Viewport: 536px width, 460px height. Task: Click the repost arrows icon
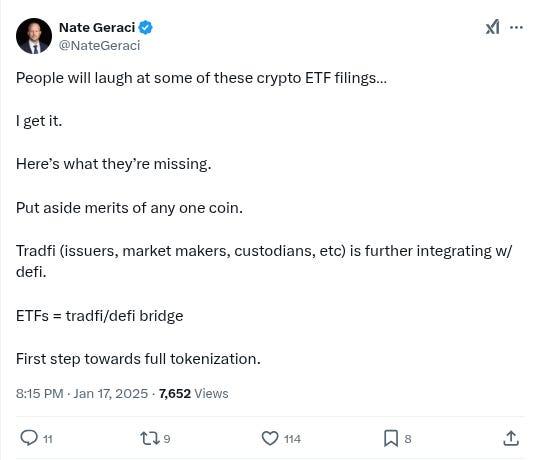coord(150,438)
